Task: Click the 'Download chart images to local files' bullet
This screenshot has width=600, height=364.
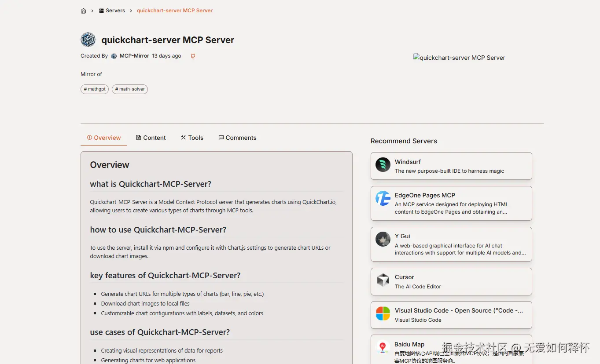Action: (145, 304)
